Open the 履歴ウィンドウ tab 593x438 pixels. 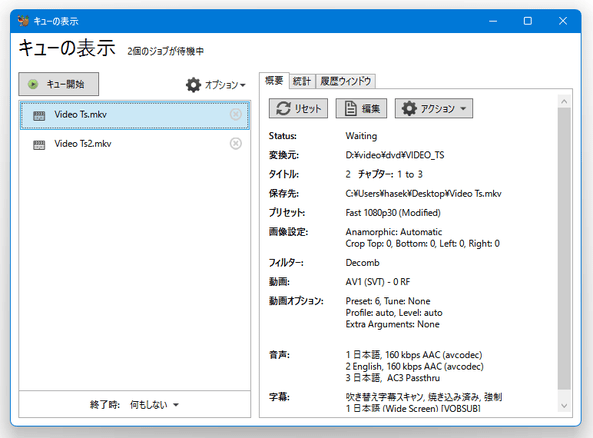click(x=345, y=81)
